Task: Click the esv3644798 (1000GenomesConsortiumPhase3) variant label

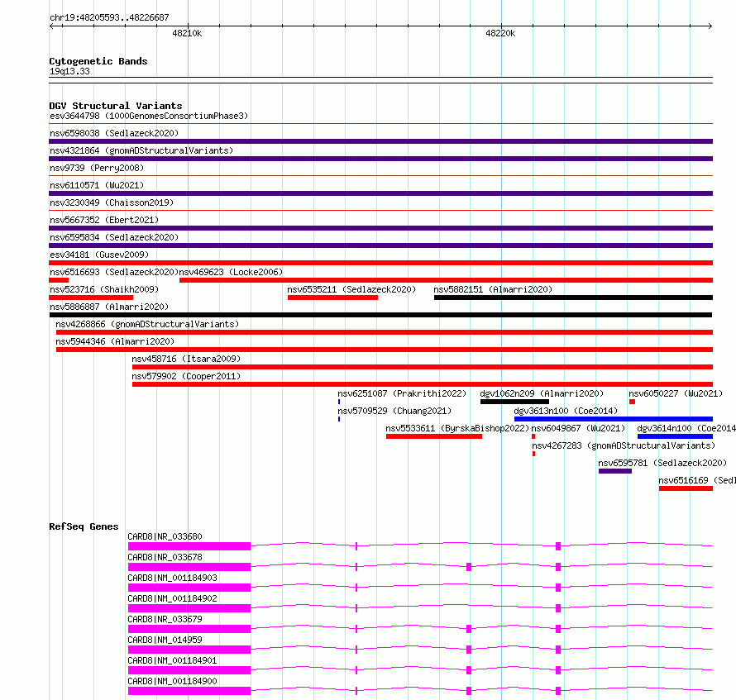Action: click(149, 116)
